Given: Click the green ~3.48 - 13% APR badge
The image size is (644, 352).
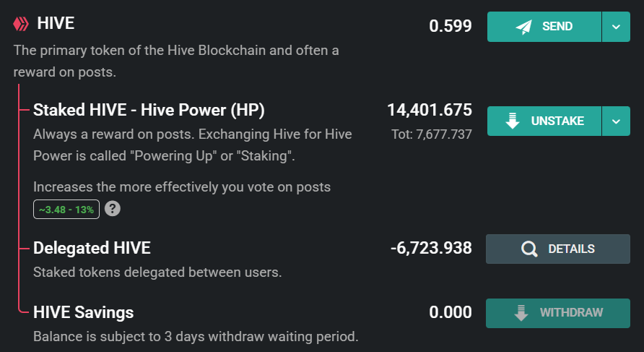Looking at the screenshot, I should pyautogui.click(x=66, y=209).
